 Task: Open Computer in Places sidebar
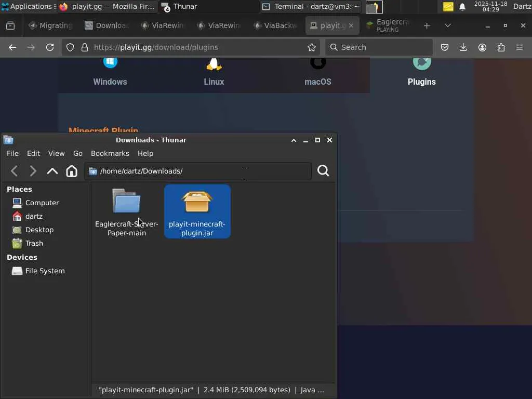pos(36,203)
